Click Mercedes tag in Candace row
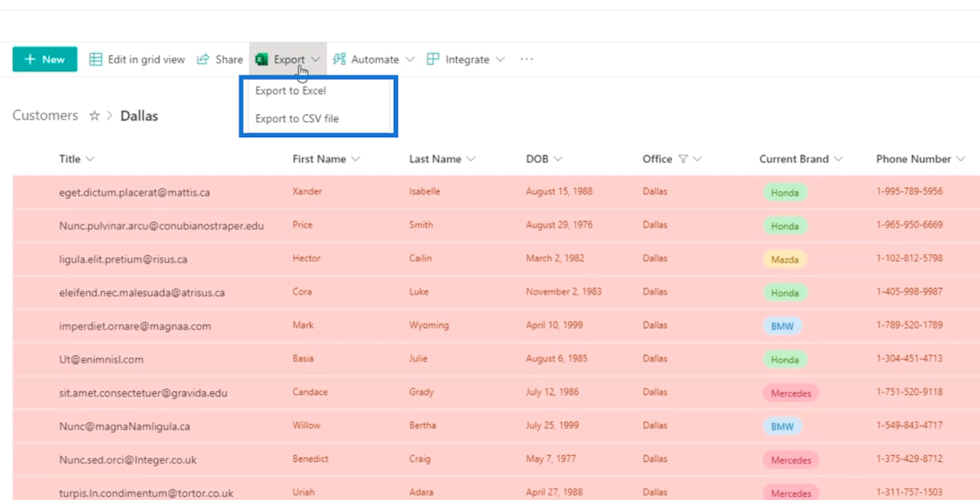Image resolution: width=980 pixels, height=500 pixels. coord(790,393)
